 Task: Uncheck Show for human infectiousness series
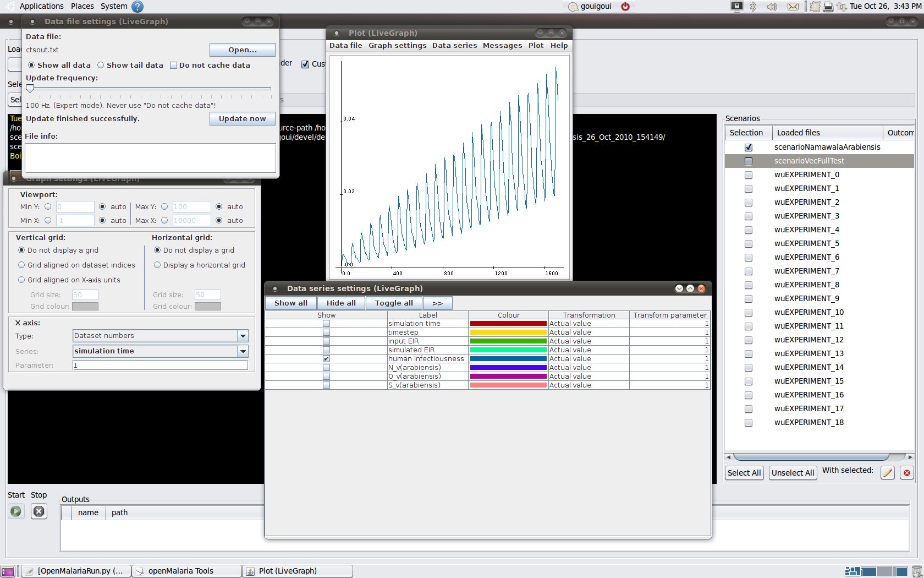click(326, 359)
